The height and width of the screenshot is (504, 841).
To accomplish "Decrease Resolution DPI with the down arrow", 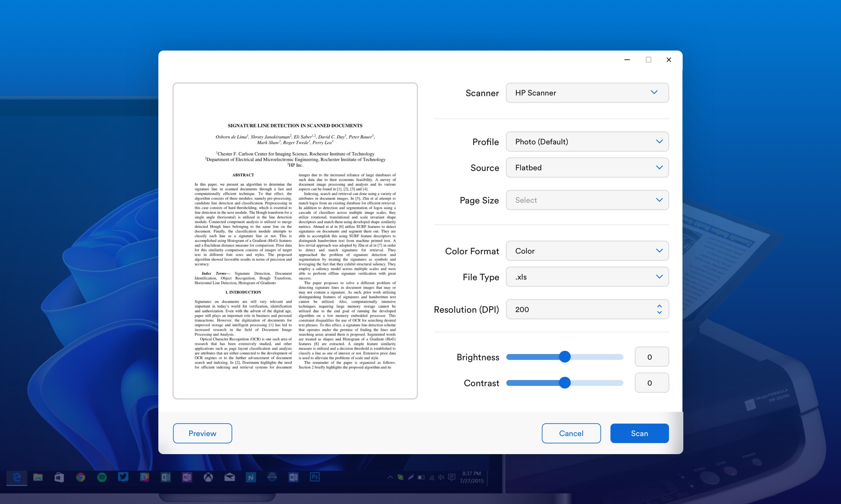I will (659, 312).
